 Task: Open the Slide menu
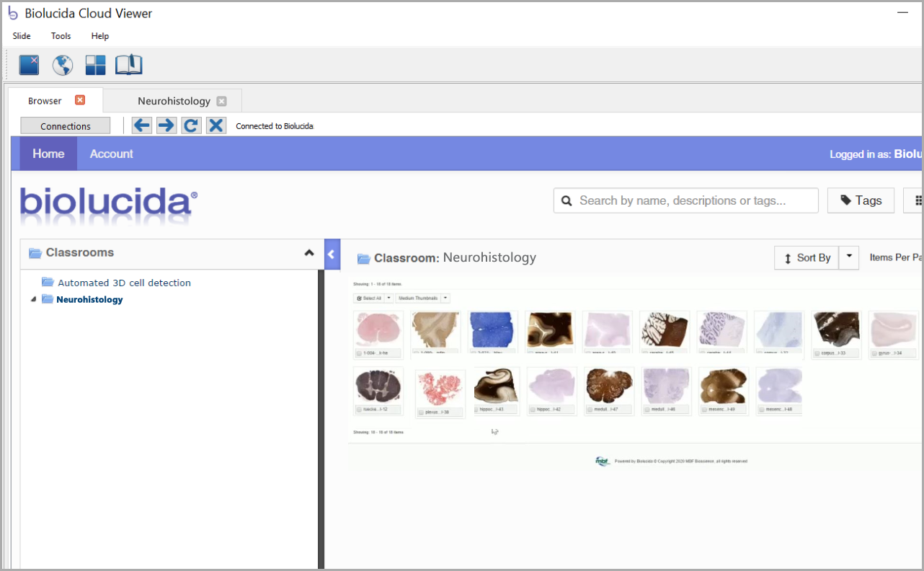22,36
